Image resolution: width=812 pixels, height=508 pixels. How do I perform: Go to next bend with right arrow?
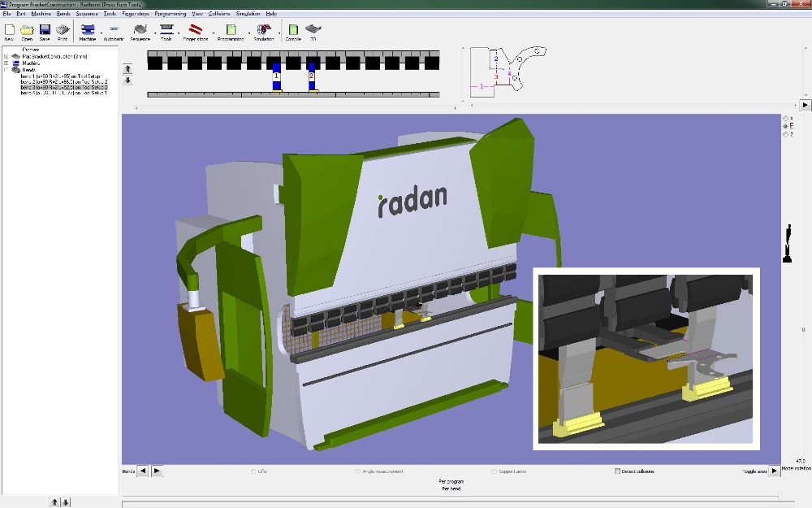[157, 471]
